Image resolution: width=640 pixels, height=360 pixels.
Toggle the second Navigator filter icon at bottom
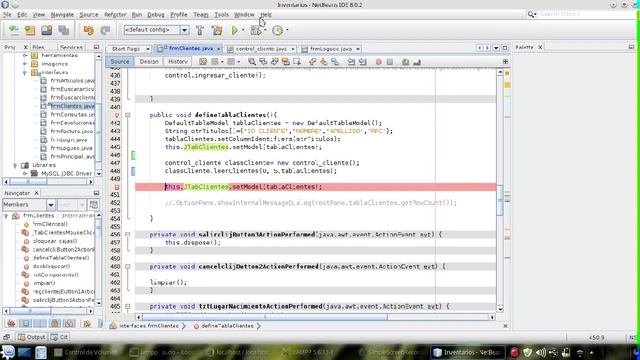click(26, 323)
